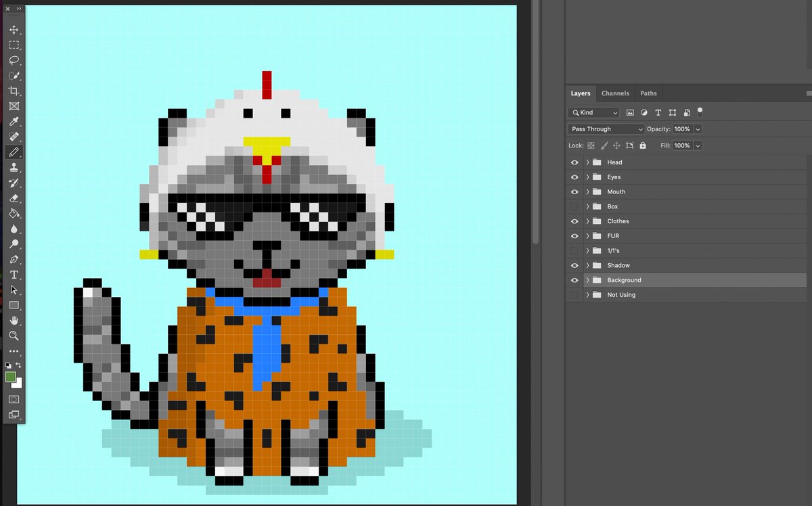Expand the Head group chevron
The height and width of the screenshot is (506, 812).
click(x=587, y=162)
